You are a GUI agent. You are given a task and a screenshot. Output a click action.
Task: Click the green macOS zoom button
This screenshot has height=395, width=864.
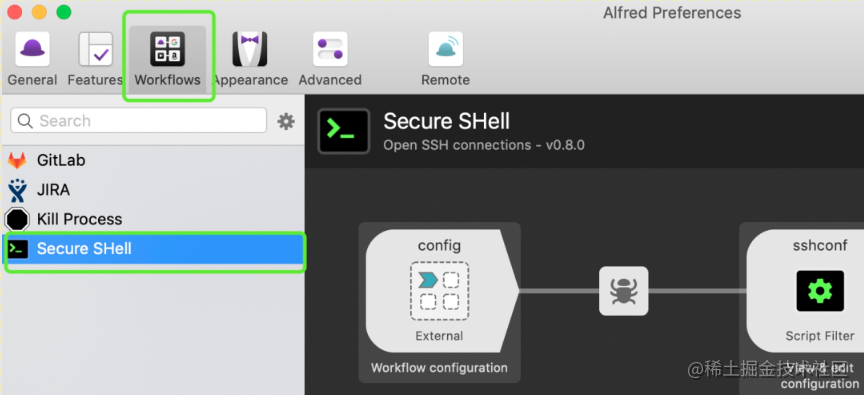[64, 12]
